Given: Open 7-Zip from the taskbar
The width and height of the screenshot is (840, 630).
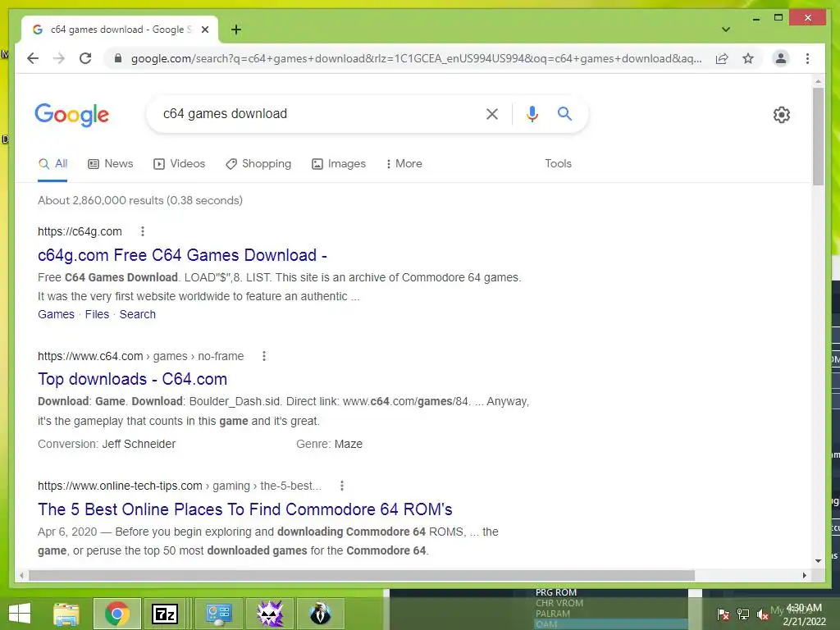Looking at the screenshot, I should pyautogui.click(x=165, y=614).
